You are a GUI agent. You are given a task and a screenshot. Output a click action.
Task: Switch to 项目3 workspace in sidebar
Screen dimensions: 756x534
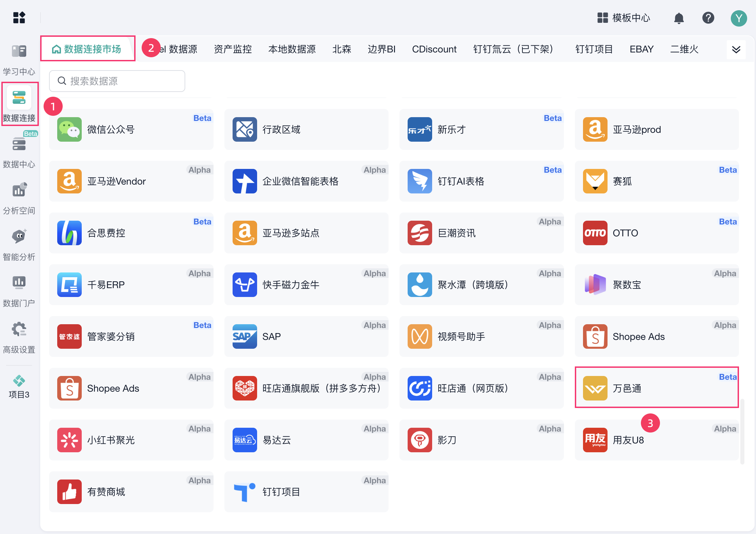click(x=19, y=386)
